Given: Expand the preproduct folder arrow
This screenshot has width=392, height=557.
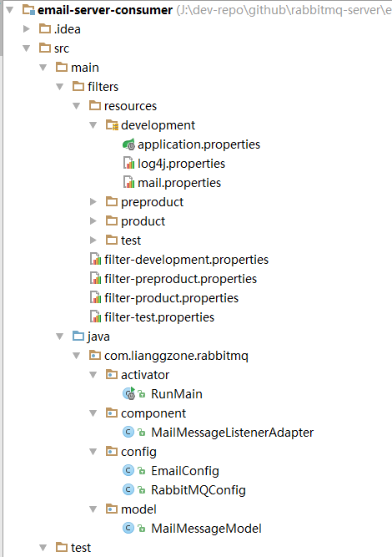Looking at the screenshot, I should pyautogui.click(x=93, y=202).
